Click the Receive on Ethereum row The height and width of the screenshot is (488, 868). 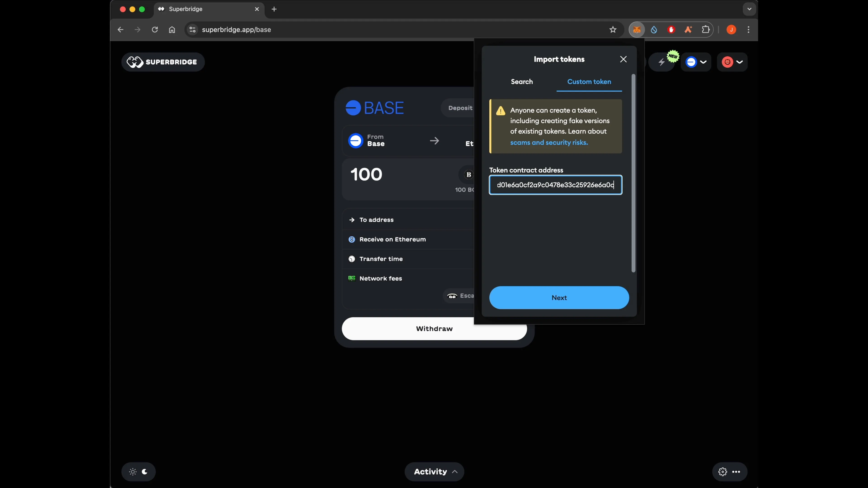click(408, 239)
